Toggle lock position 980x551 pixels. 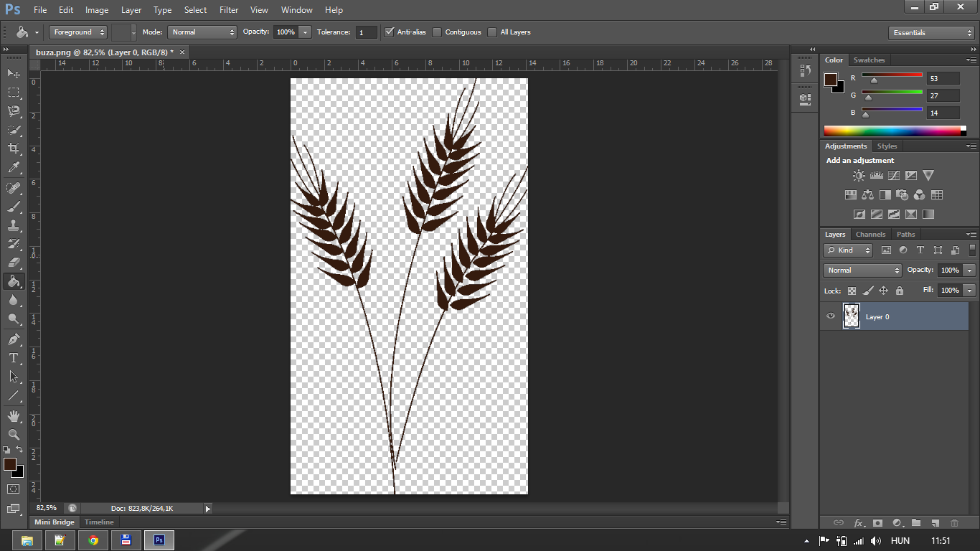[883, 291]
